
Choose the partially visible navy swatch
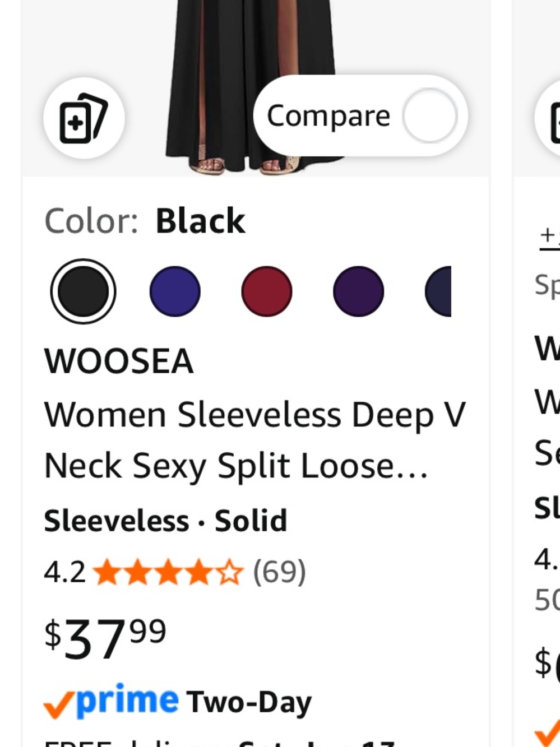pyautogui.click(x=438, y=291)
